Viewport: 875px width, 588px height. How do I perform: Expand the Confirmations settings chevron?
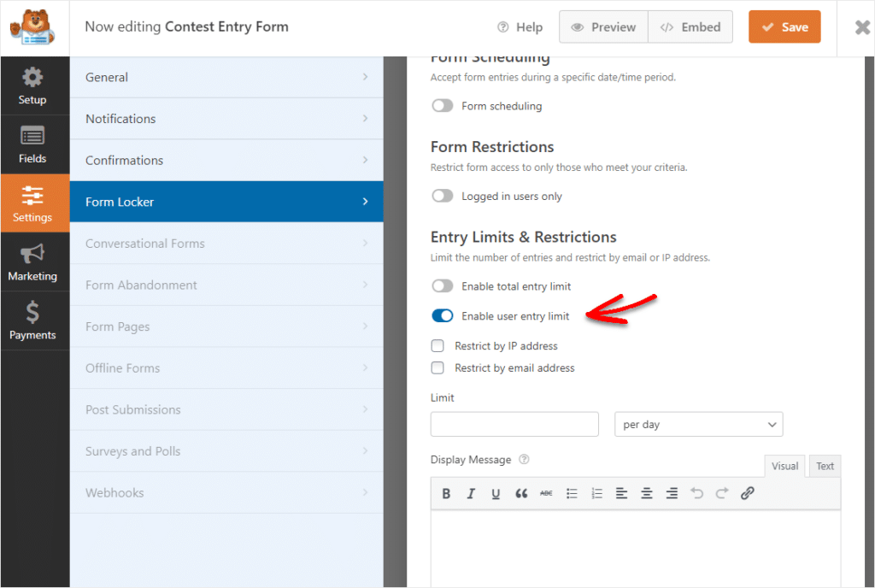pyautogui.click(x=365, y=160)
